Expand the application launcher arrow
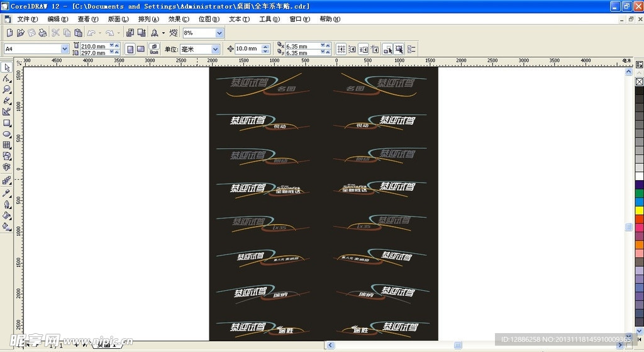 coord(164,33)
